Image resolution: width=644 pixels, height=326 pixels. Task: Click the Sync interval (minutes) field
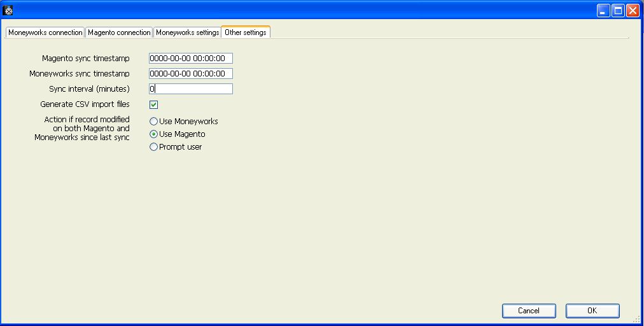[x=190, y=89]
